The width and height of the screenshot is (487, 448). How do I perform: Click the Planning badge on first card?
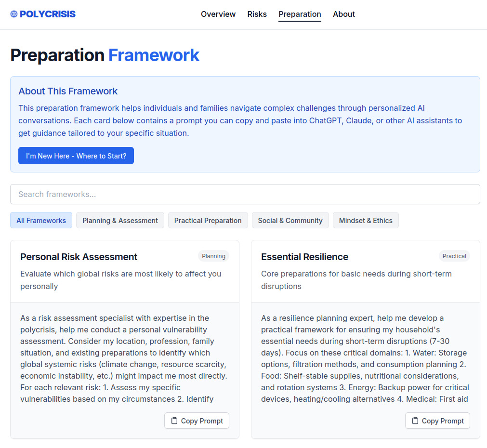(x=213, y=256)
